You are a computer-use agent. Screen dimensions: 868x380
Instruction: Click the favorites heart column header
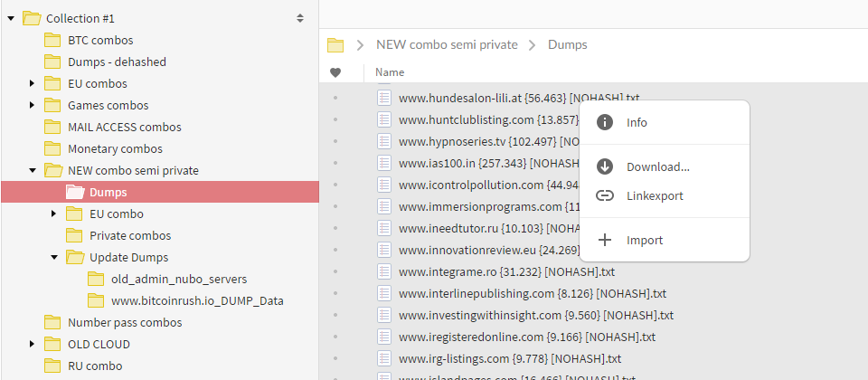[x=335, y=72]
